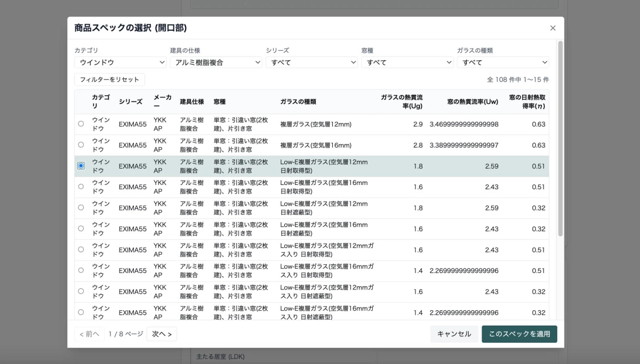Image resolution: width=640 pixels, height=364 pixels.
Task: Select radio for 複層ガラス(空気層12mm) row
Action: tap(81, 124)
